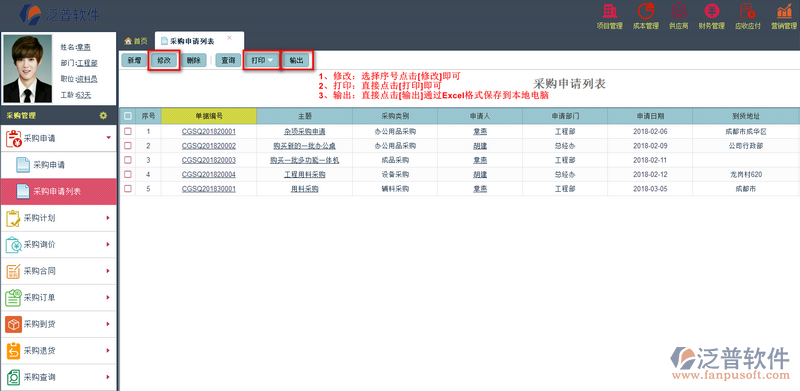Click the 输出 export button
Screen dimensions: 800x391
click(x=297, y=60)
